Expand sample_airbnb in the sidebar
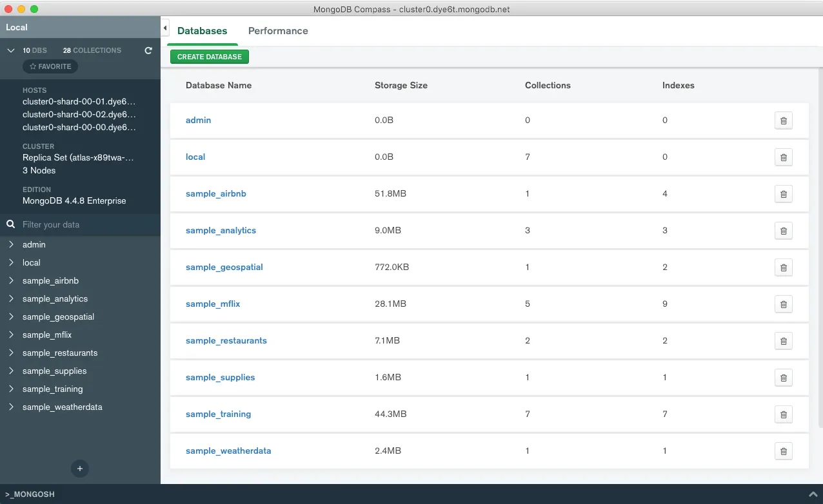Screen dimensions: 823x504 click(x=11, y=280)
